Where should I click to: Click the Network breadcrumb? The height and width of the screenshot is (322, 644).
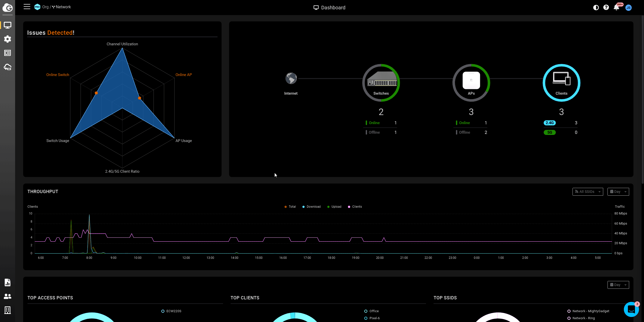pyautogui.click(x=63, y=7)
